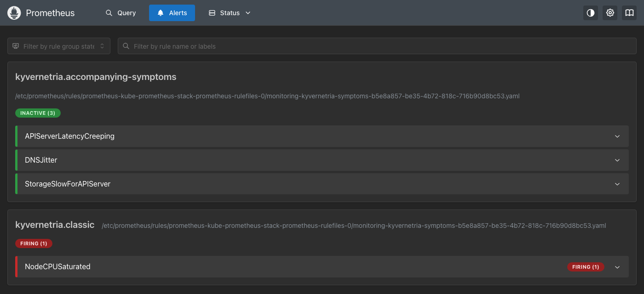Open the Status dropdown menu
Image resolution: width=644 pixels, height=294 pixels.
coord(230,13)
